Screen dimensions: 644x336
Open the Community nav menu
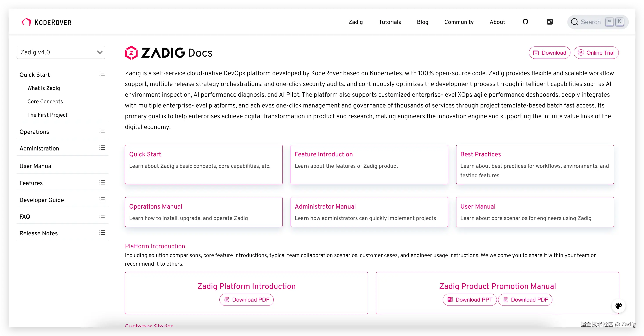[459, 22]
